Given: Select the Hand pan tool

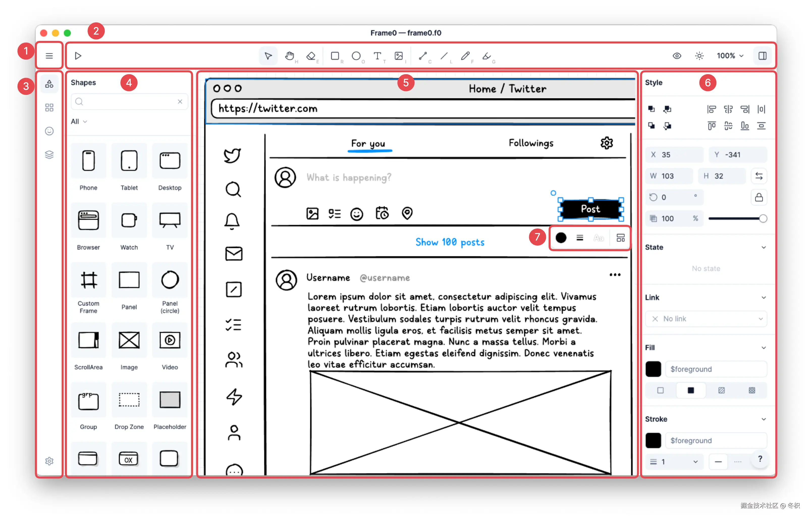Looking at the screenshot, I should [289, 56].
